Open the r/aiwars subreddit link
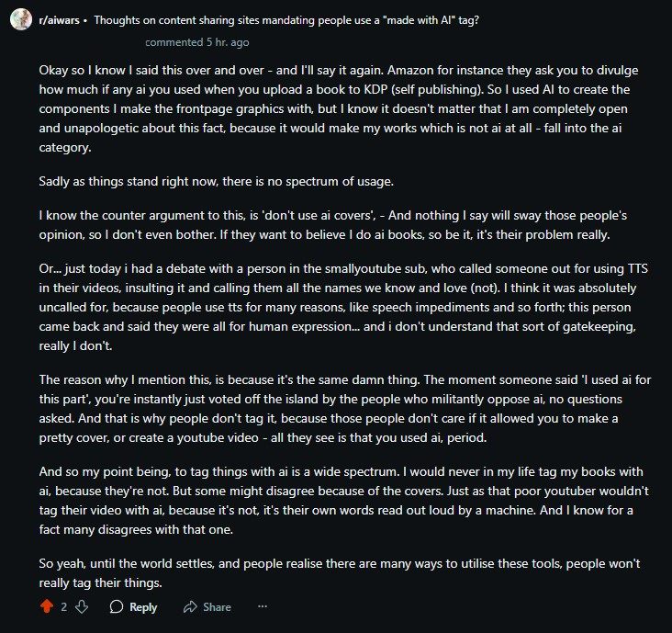Image resolution: width=672 pixels, height=633 pixels. pyautogui.click(x=60, y=20)
